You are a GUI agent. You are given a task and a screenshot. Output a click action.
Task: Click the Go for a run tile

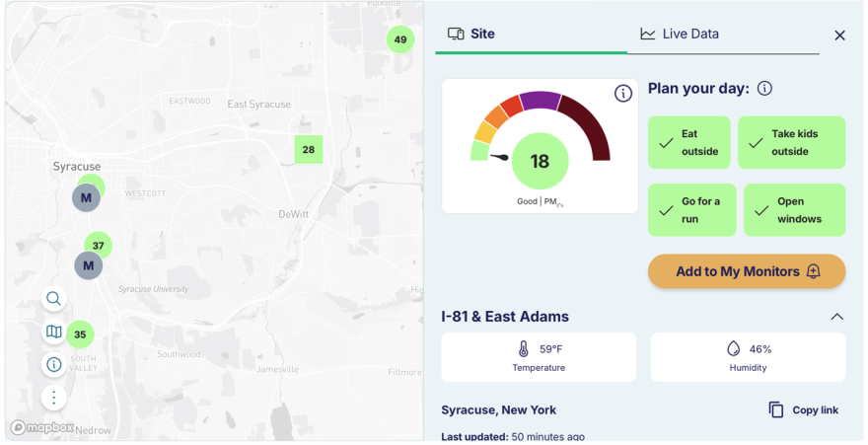click(692, 210)
